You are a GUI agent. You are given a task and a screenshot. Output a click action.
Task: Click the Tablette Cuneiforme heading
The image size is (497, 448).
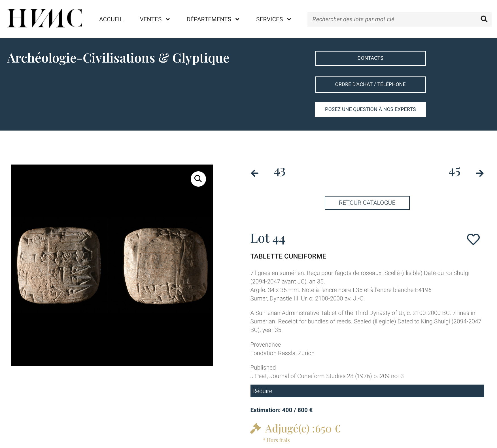click(288, 256)
